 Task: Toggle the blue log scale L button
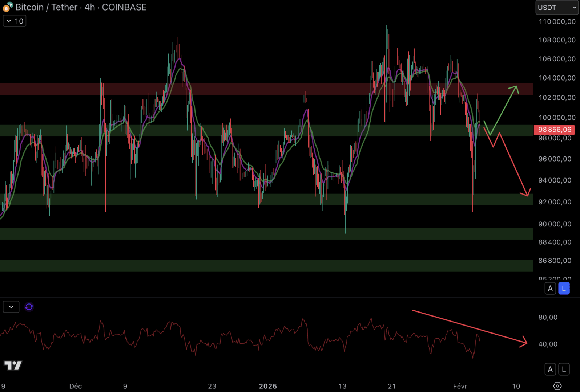pyautogui.click(x=564, y=289)
